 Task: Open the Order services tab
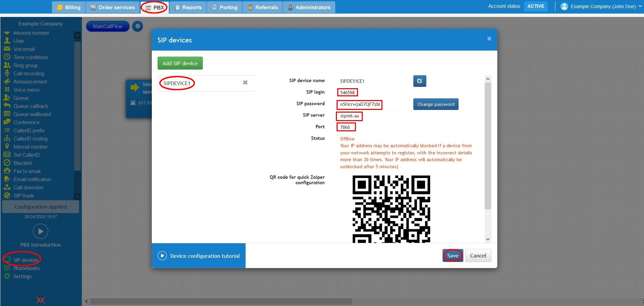113,7
